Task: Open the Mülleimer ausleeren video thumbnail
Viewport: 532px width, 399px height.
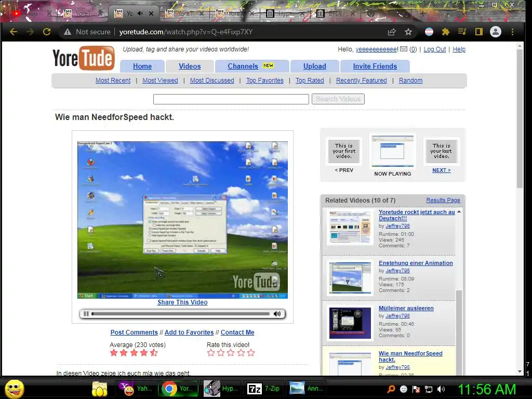Action: 350,323
